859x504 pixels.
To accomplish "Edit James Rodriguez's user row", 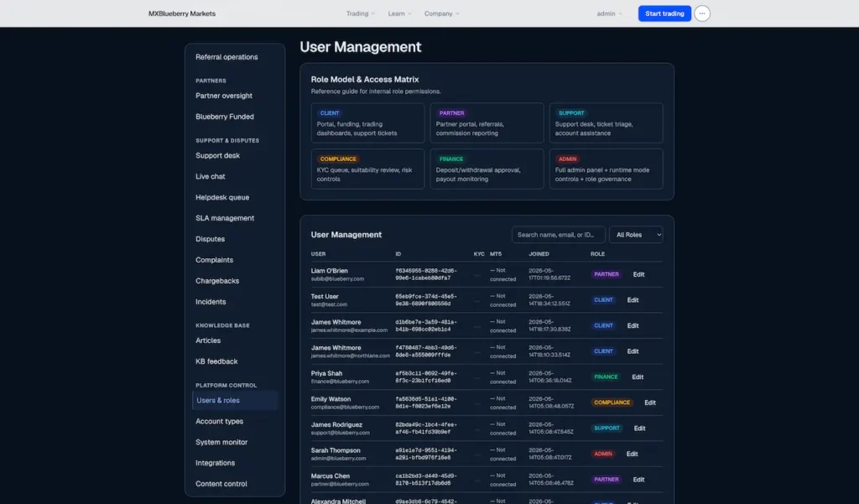I will pos(639,429).
